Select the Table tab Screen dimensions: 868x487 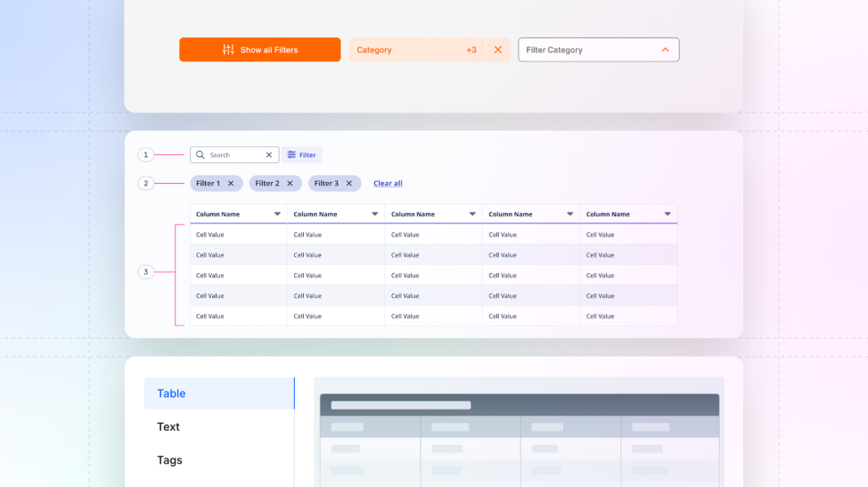[219, 393]
